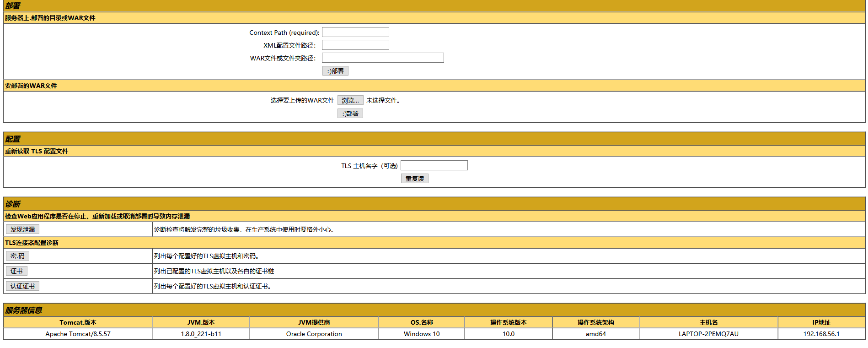Image resolution: width=868 pixels, height=348 pixels.
Task: Click the JVM提供商 column header
Action: (314, 322)
